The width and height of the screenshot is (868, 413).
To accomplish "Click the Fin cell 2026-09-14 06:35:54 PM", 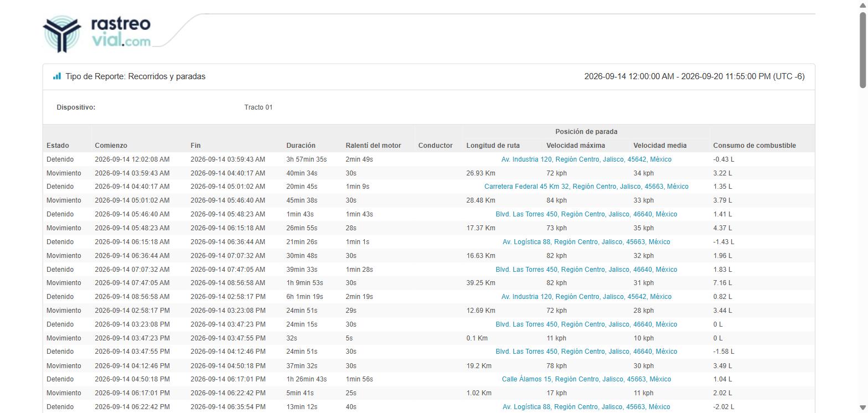I will 228,407.
